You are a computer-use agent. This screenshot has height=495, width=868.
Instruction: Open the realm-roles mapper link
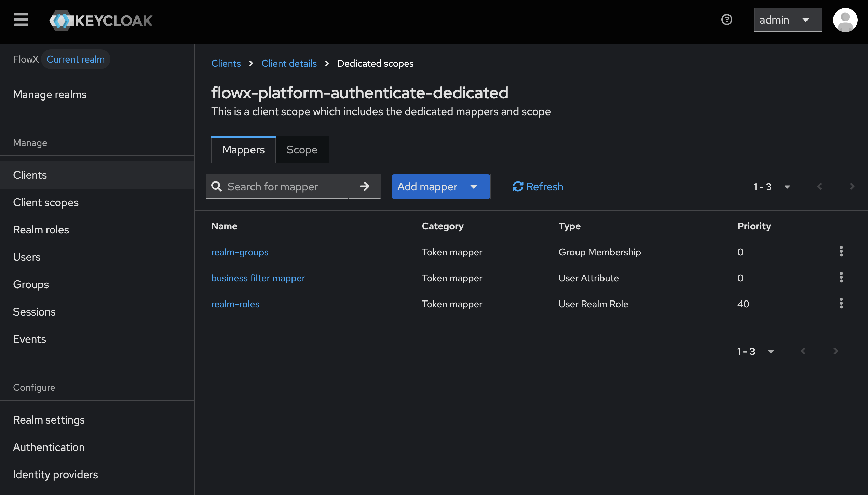pyautogui.click(x=235, y=304)
